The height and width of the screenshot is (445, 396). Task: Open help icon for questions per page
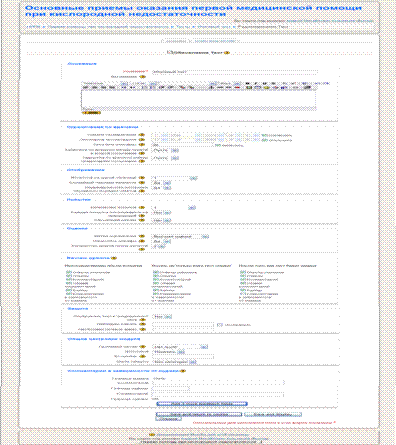(142, 178)
